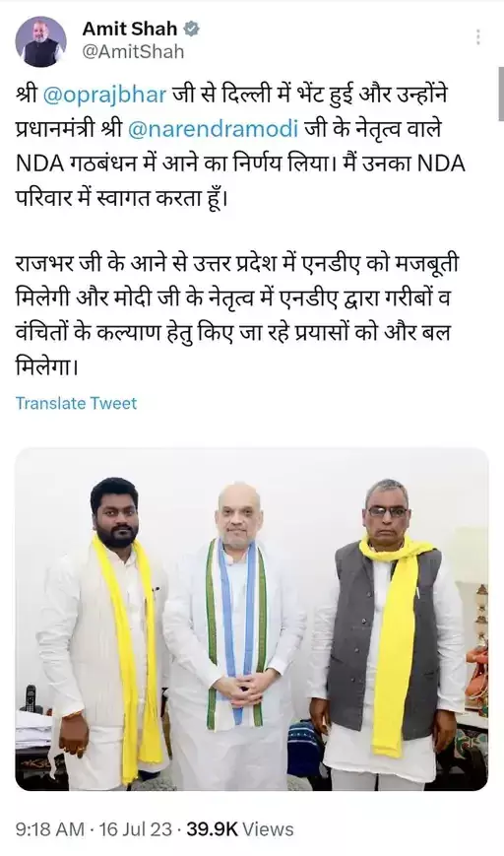Screen dimensions: 504x856
Task: Open the @oprajbhar mention
Action: (104, 95)
